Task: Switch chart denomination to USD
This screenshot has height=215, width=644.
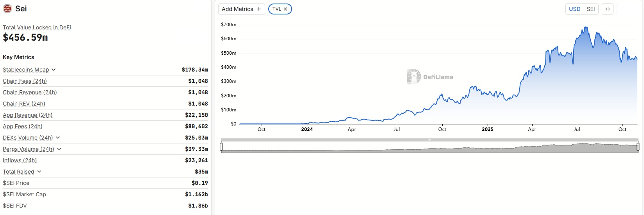Action: [x=574, y=9]
